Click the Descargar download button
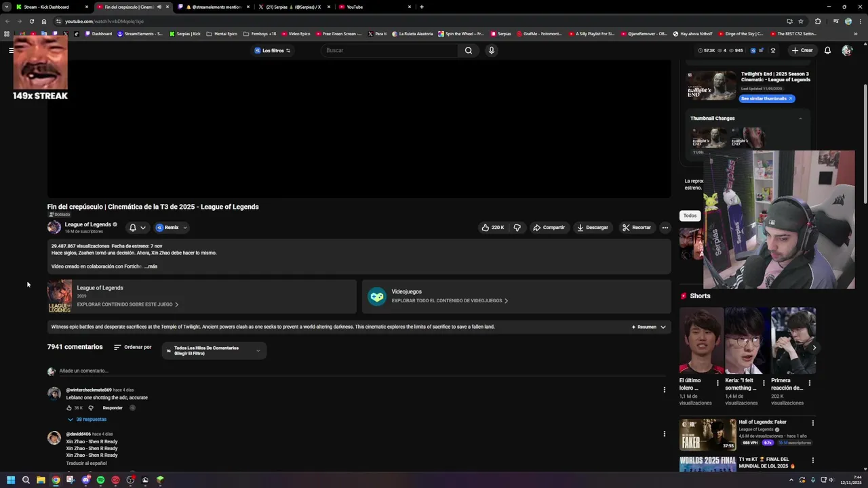This screenshot has height=488, width=868. pos(593,228)
